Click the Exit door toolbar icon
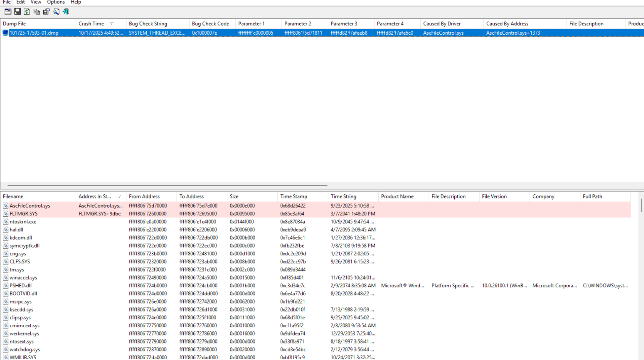Screen dimensions: 644x360 [x=66, y=12]
